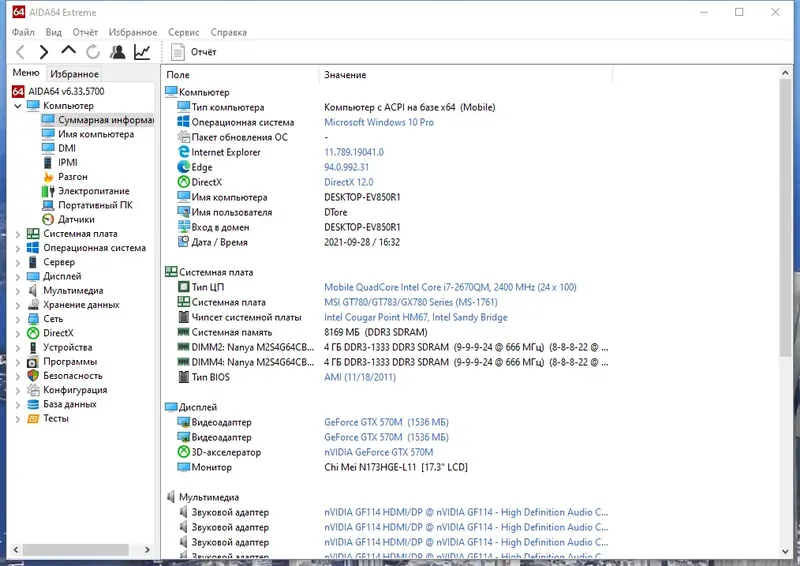The height and width of the screenshot is (566, 800).
Task: Click the Edge browser icon in the list
Action: coord(183,167)
